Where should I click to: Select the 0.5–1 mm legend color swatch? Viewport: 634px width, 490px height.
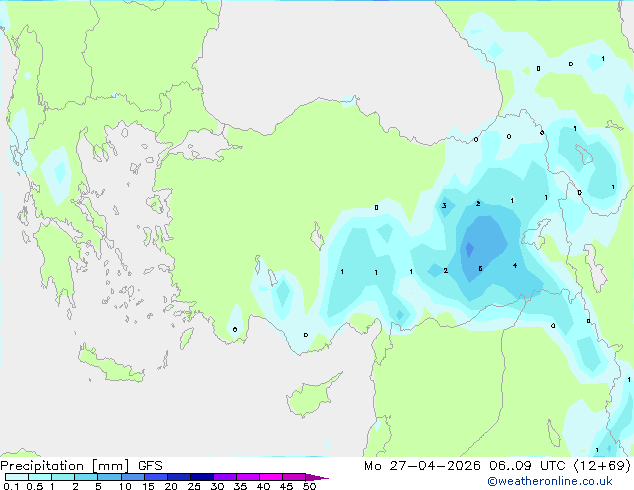(40, 477)
